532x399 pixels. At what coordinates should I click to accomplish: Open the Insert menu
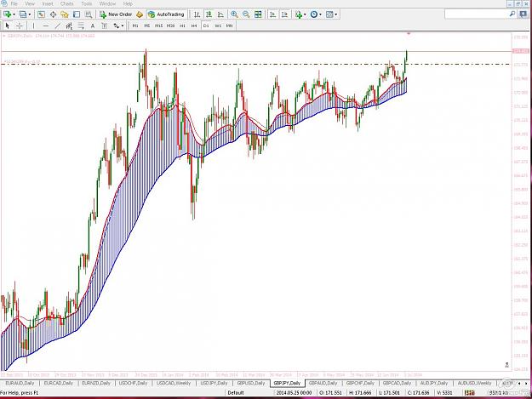(48, 3)
